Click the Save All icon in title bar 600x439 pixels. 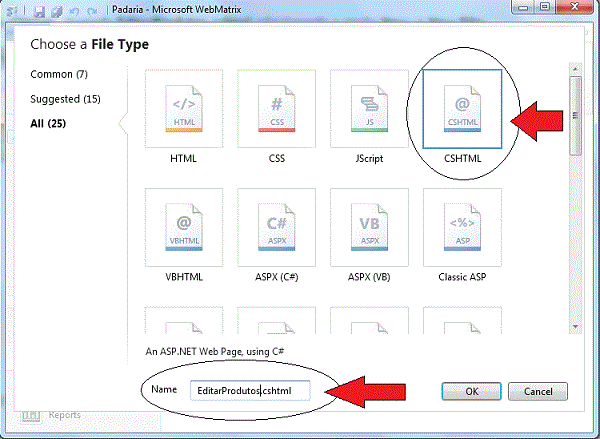point(57,11)
